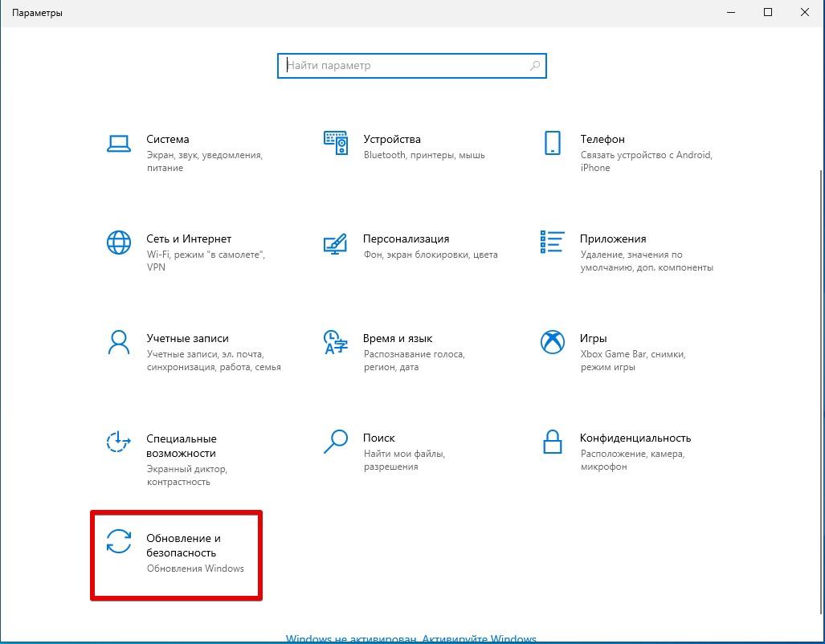Open the Игры Xbox icon

553,342
